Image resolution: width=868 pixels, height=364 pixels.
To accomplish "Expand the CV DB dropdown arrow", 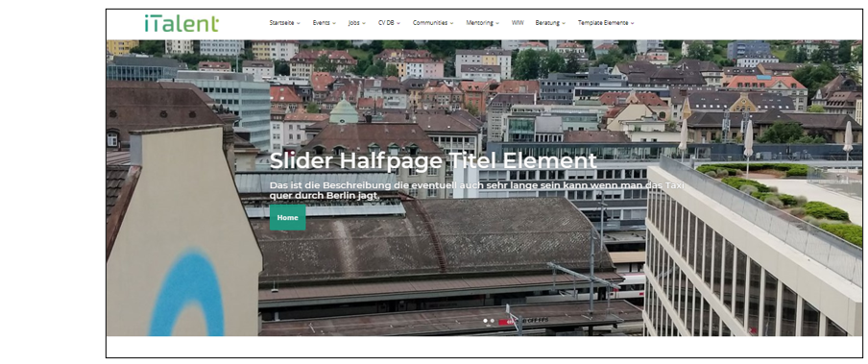I will pos(398,23).
